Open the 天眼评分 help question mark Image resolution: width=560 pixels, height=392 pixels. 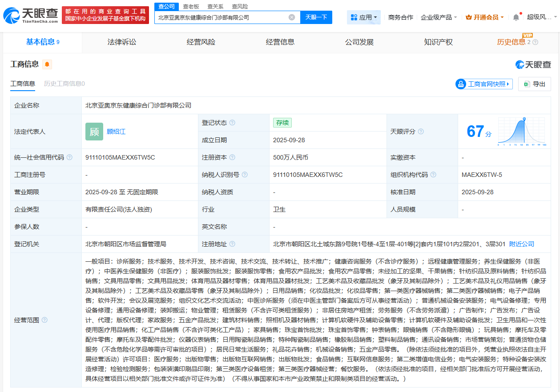point(421,132)
